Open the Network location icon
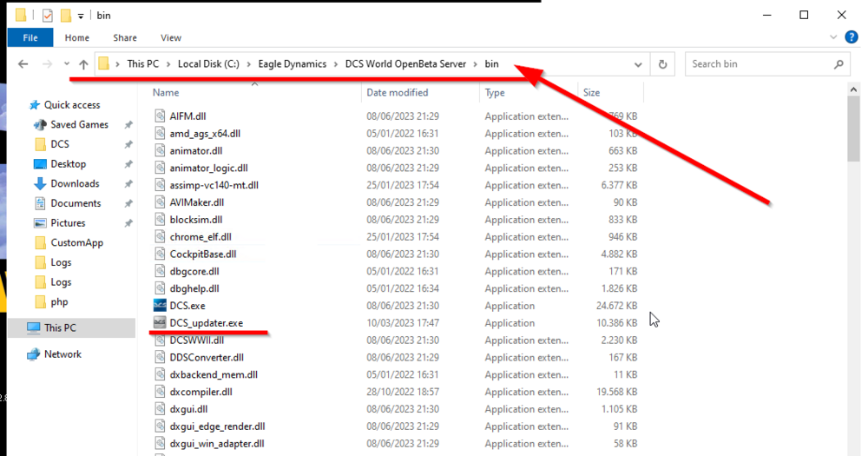Image resolution: width=868 pixels, height=456 pixels. click(x=34, y=354)
